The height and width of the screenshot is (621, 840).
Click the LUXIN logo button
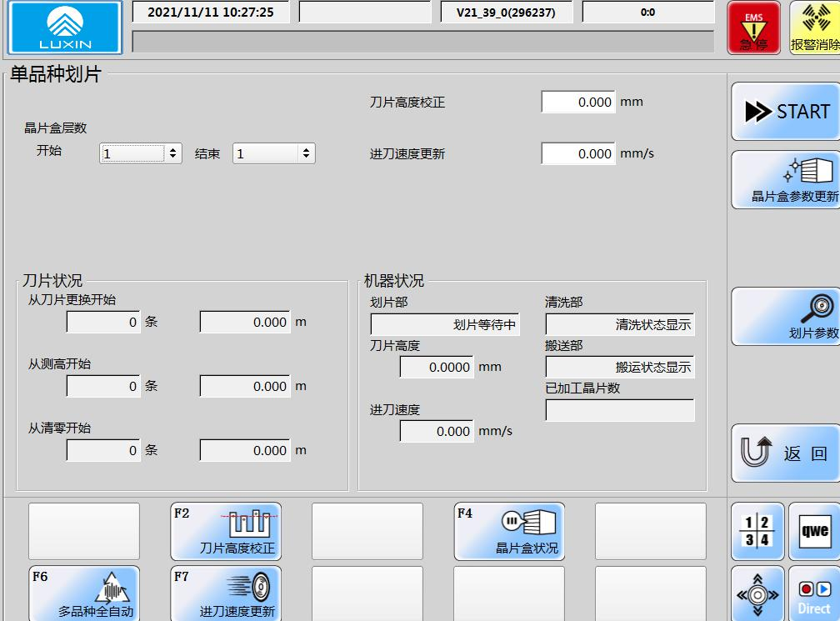tap(65, 28)
